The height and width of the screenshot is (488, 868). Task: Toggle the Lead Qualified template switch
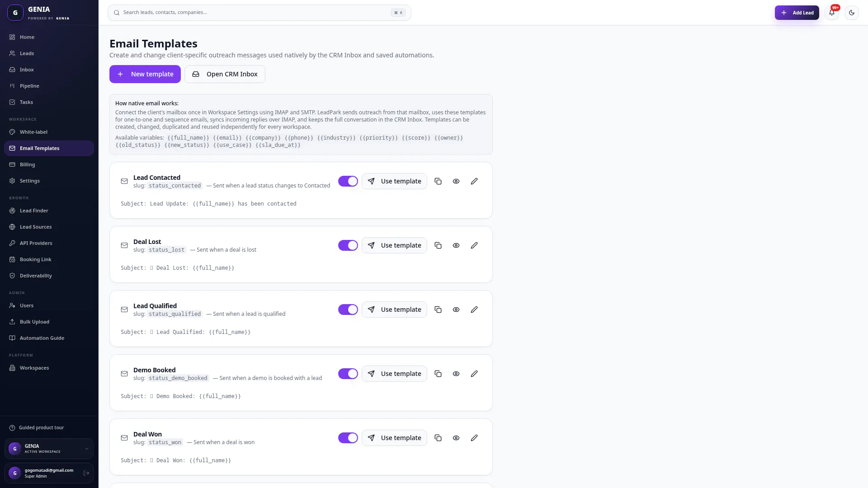click(348, 310)
